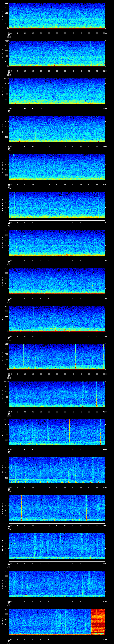
Task: Click the 14:45:00 start time label
Action: tap(9, 639)
